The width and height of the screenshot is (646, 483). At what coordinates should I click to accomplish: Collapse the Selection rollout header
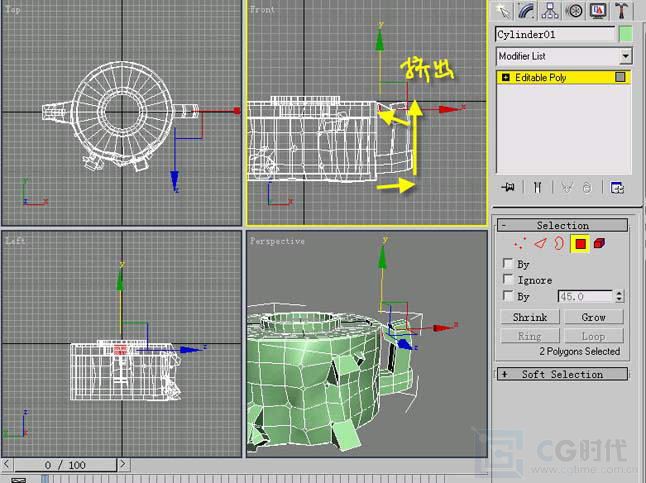[562, 225]
